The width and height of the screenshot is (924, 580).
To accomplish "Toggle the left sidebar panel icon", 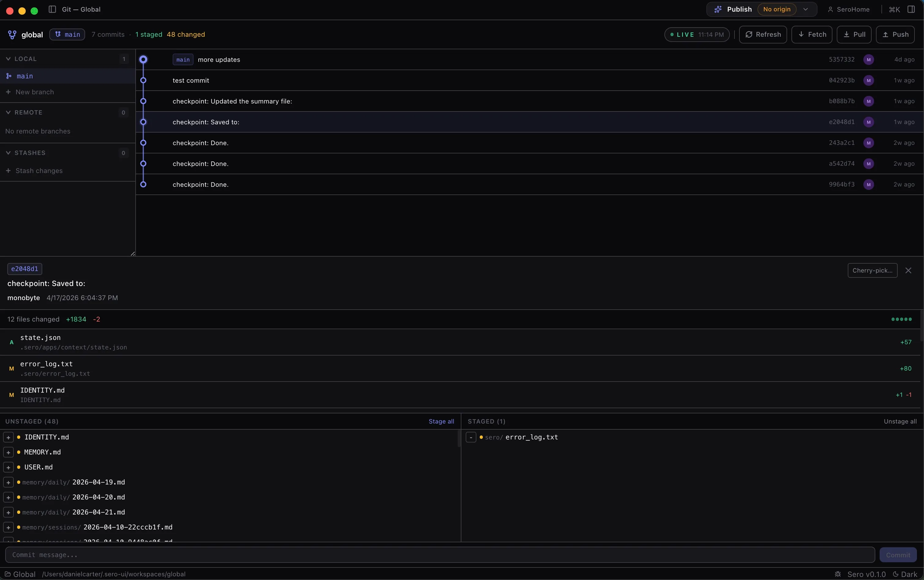I will click(53, 9).
